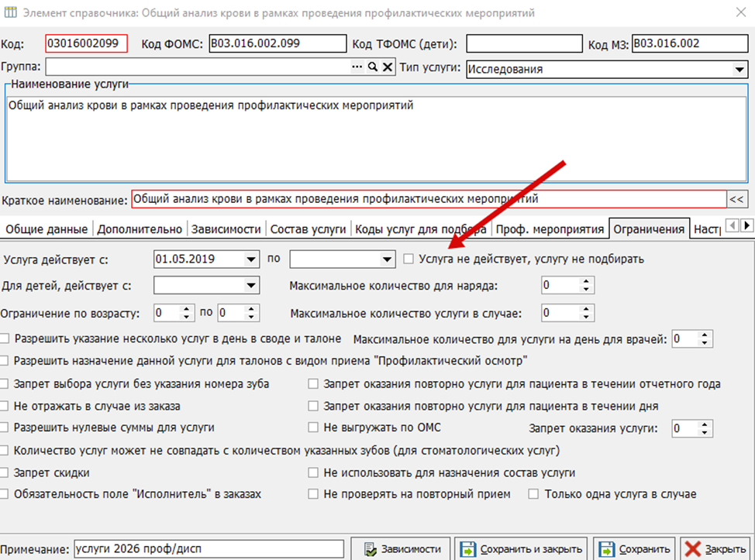Close the dialog window with X
The image size is (755, 560).
pyautogui.click(x=741, y=12)
